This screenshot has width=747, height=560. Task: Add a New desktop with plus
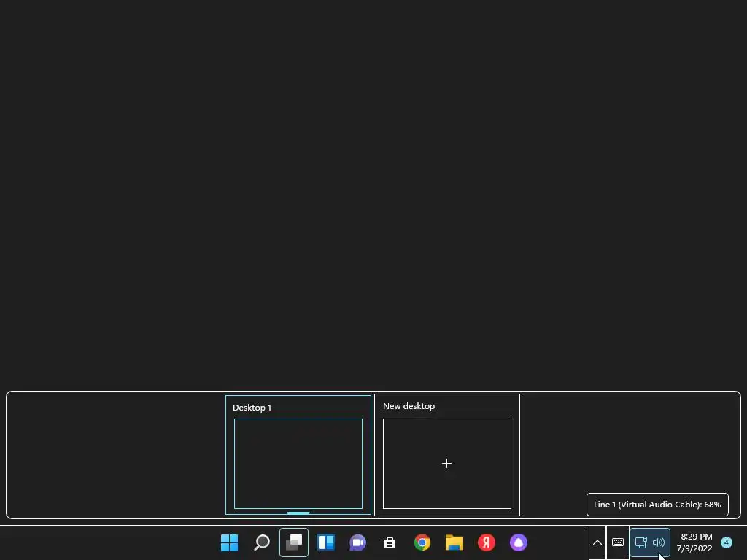click(447, 464)
